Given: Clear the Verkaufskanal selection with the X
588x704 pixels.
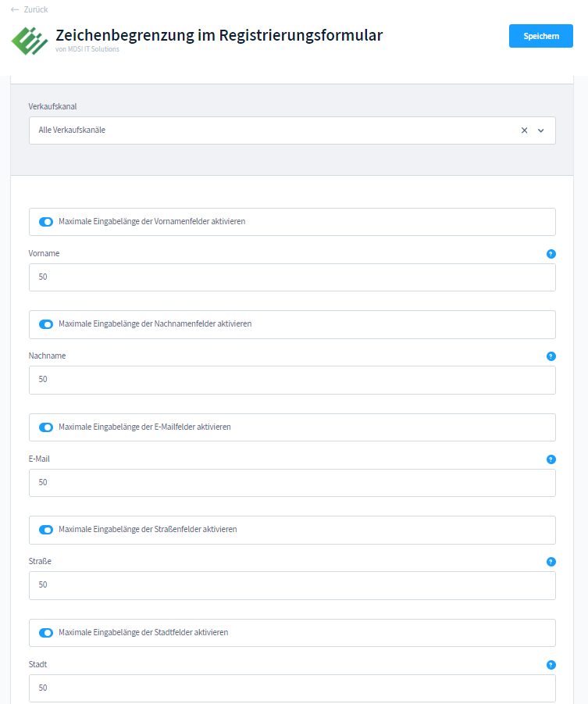Looking at the screenshot, I should click(x=524, y=130).
